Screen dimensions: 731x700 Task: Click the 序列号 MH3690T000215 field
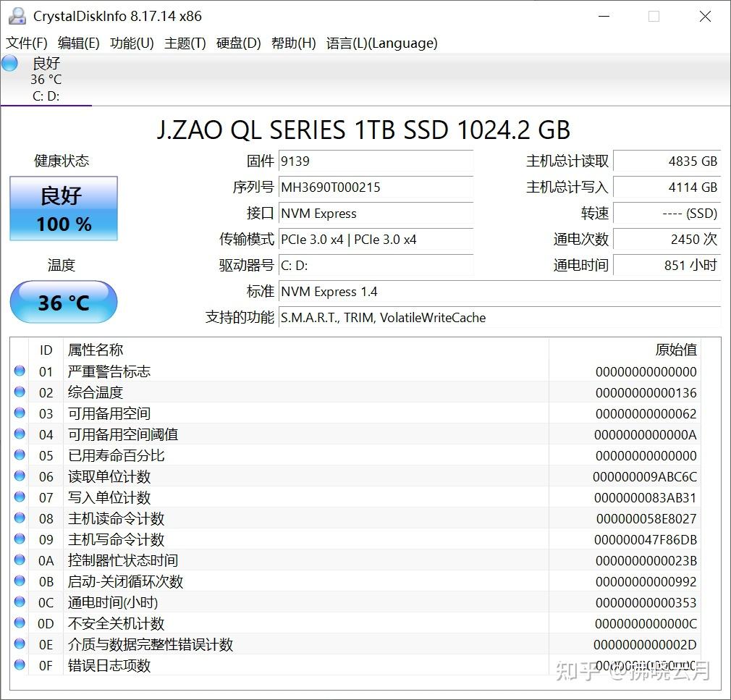[x=376, y=187]
